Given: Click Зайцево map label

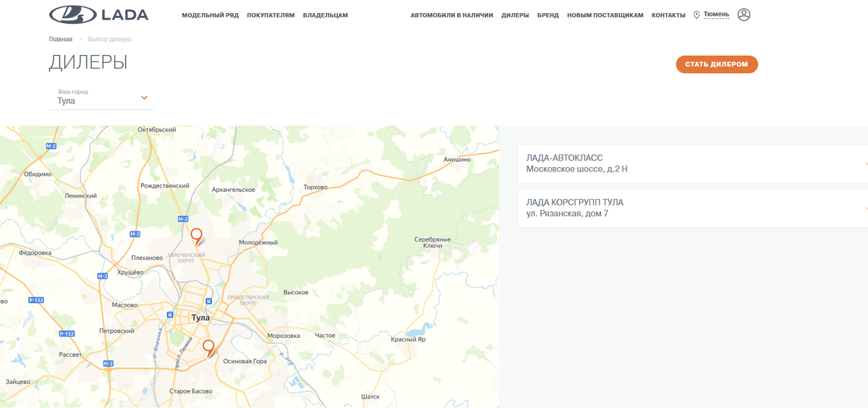Looking at the screenshot, I should pyautogui.click(x=17, y=381).
